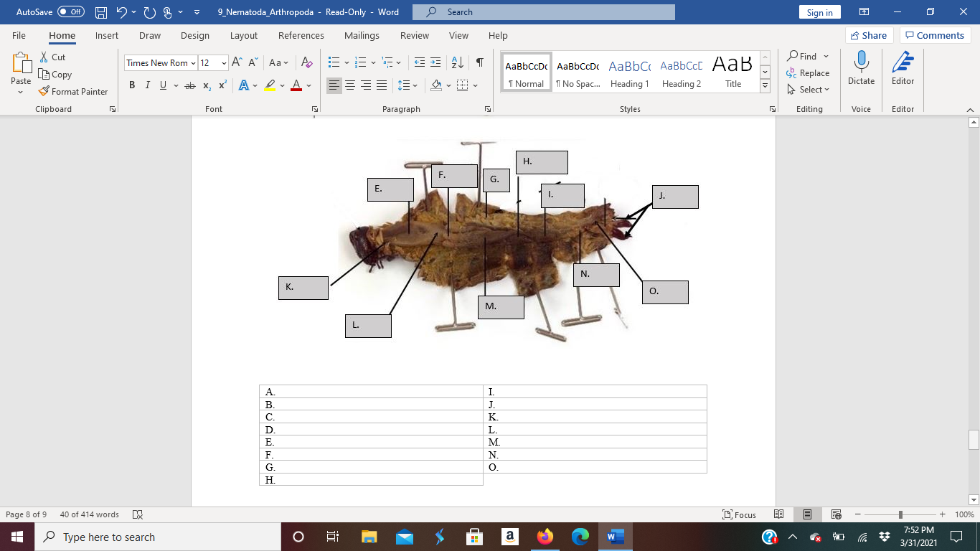Enable subscript formatting
Viewport: 980px width, 551px height.
[x=205, y=85]
